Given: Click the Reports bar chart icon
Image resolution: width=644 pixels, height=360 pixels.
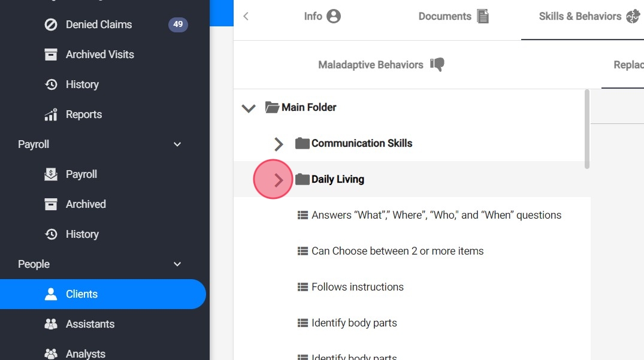Looking at the screenshot, I should point(51,114).
